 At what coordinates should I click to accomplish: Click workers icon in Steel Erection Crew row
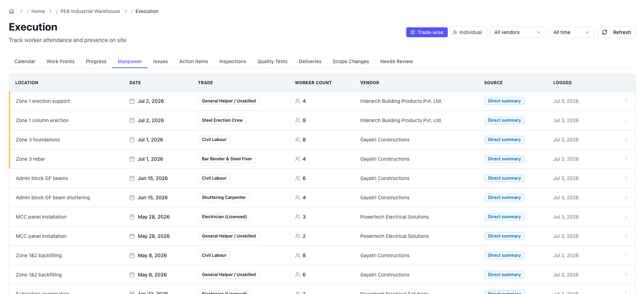click(x=298, y=120)
